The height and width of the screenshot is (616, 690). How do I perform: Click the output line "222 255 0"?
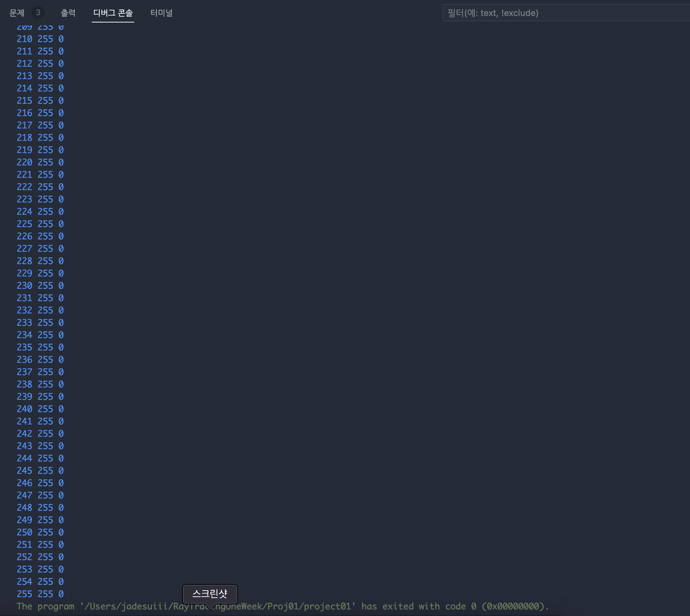(x=40, y=187)
